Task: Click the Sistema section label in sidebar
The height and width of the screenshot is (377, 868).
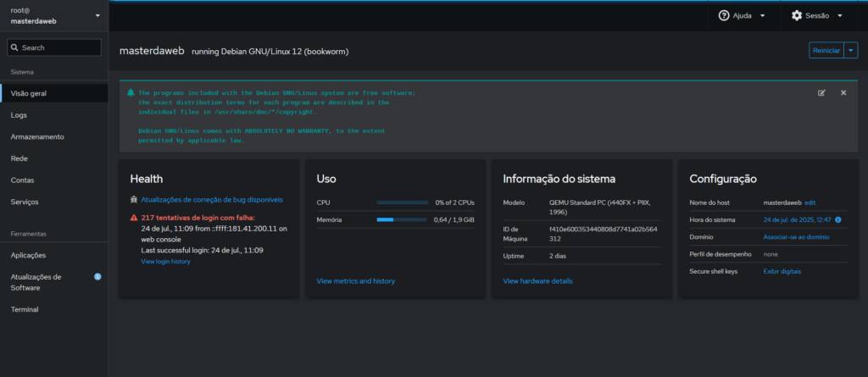Action: [22, 72]
